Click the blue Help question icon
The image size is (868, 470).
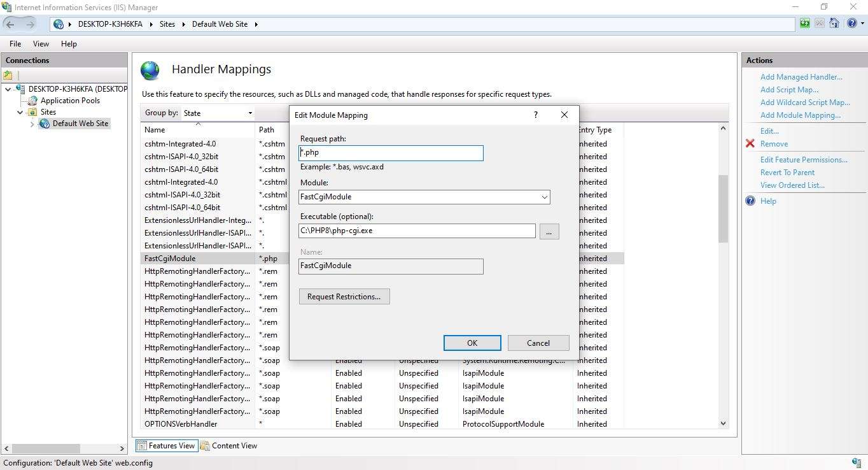(750, 201)
